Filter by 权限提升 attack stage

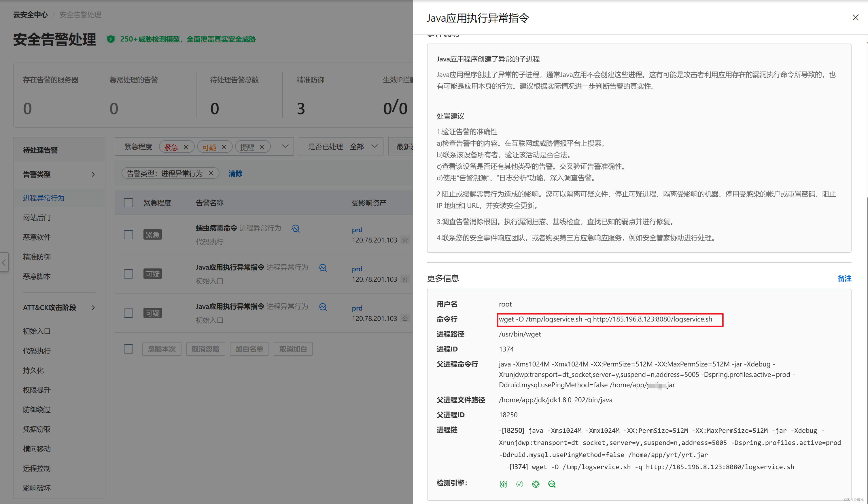pos(37,390)
